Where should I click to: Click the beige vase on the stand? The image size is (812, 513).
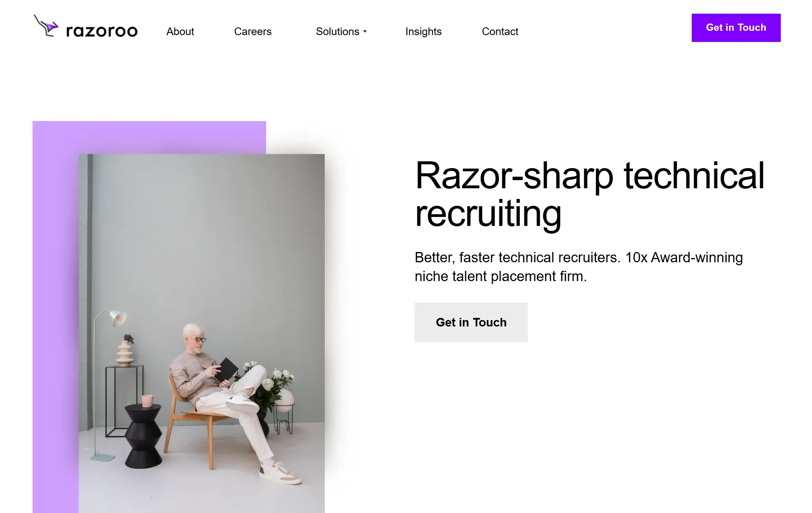[125, 351]
